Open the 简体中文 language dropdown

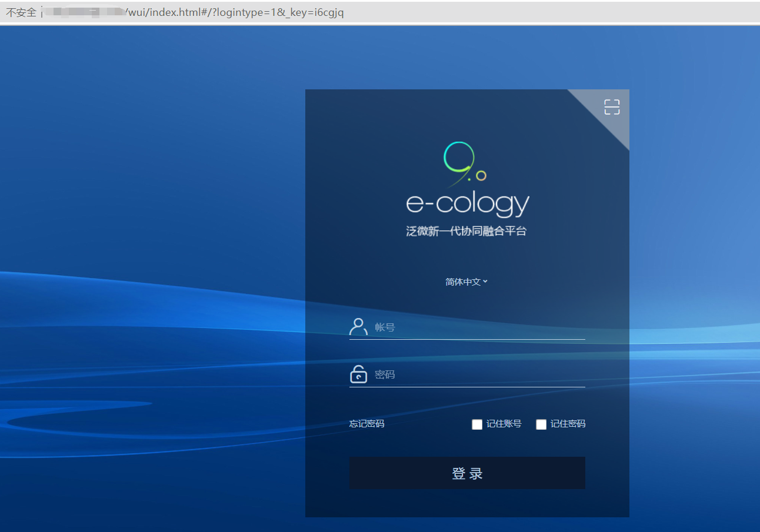(x=466, y=282)
